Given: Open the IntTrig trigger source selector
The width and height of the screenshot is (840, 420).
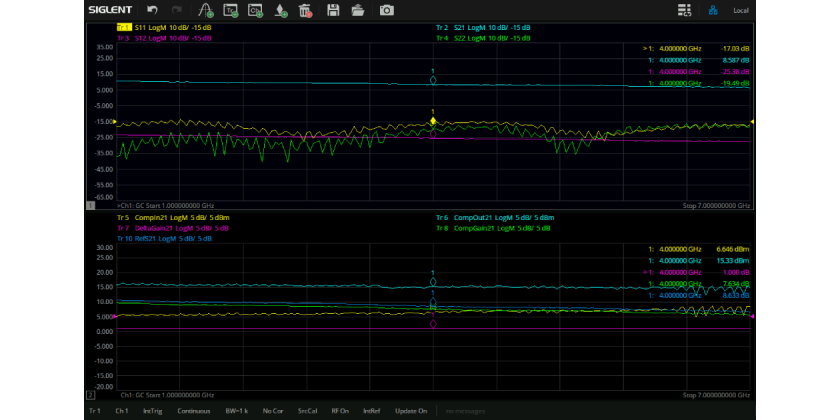Looking at the screenshot, I should pyautogui.click(x=154, y=411).
